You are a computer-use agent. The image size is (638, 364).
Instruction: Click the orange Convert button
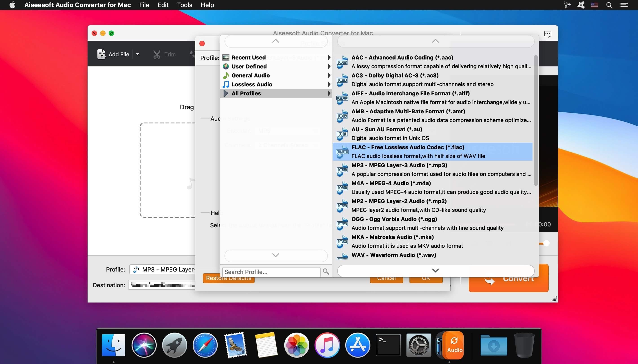[508, 278]
